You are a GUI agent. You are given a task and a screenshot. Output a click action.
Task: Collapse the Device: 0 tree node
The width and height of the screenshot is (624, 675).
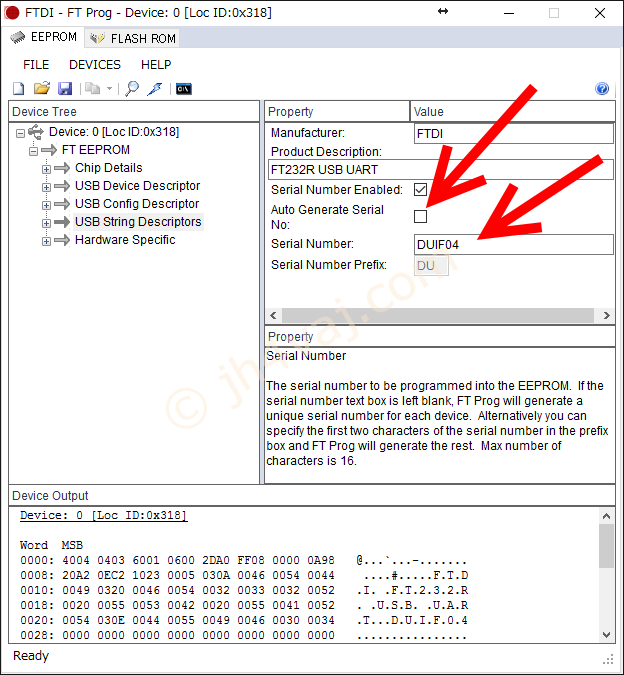(x=20, y=133)
